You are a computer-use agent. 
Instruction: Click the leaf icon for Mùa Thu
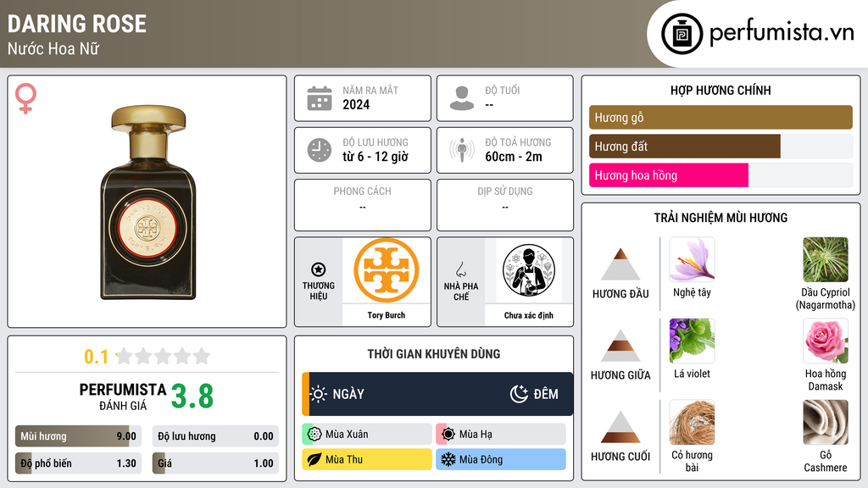314,459
